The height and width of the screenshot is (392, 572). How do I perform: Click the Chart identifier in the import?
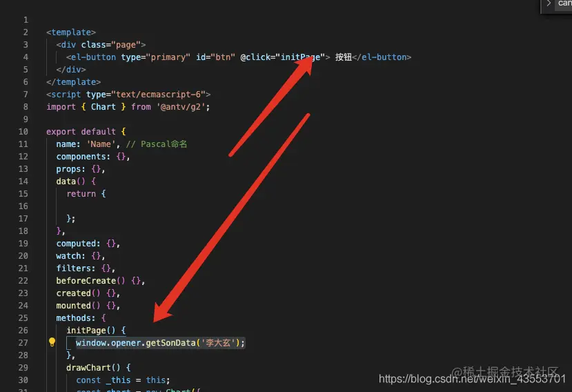click(x=103, y=107)
